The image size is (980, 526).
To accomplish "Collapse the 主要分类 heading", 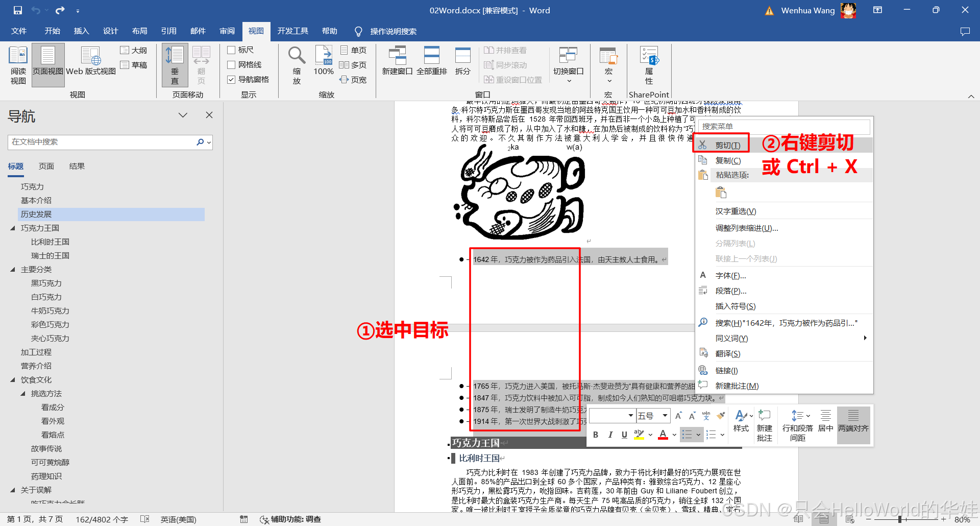I will [x=13, y=270].
